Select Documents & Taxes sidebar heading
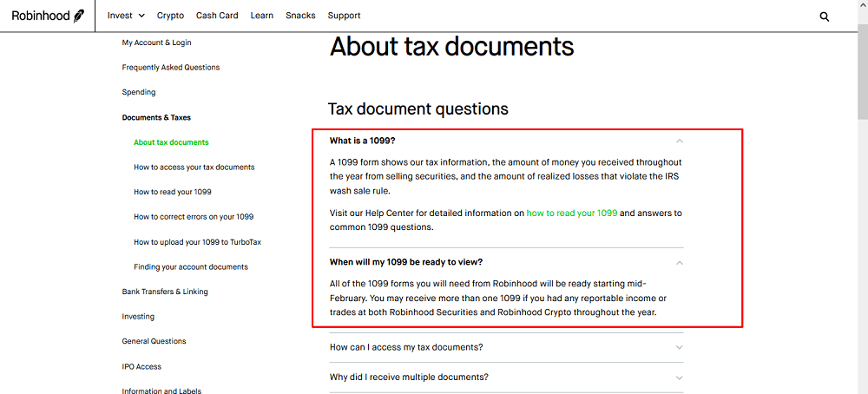 (x=156, y=117)
